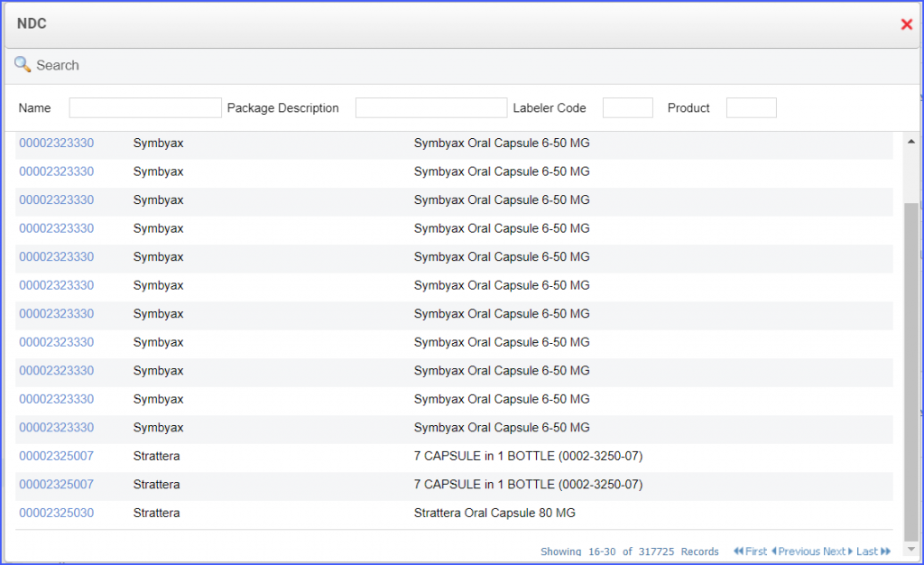
Task: Go to First page of records
Action: (750, 551)
